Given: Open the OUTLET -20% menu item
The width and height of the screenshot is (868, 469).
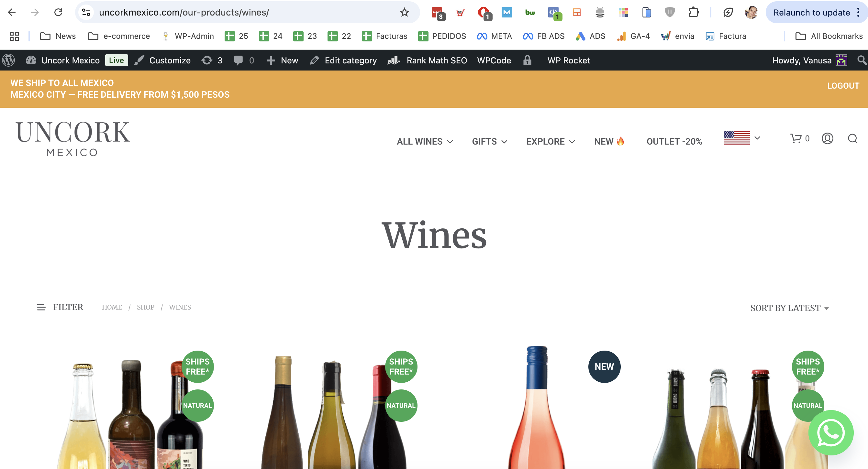Looking at the screenshot, I should [674, 141].
